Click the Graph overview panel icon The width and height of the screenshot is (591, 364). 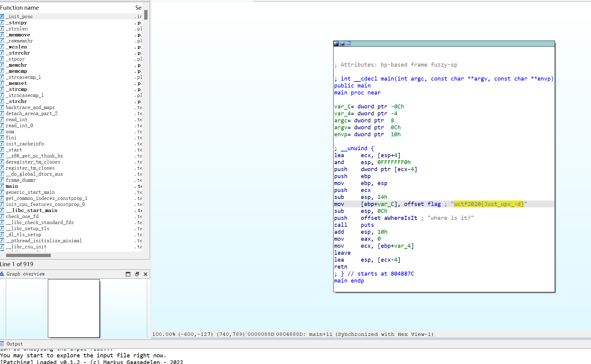[x=2, y=274]
